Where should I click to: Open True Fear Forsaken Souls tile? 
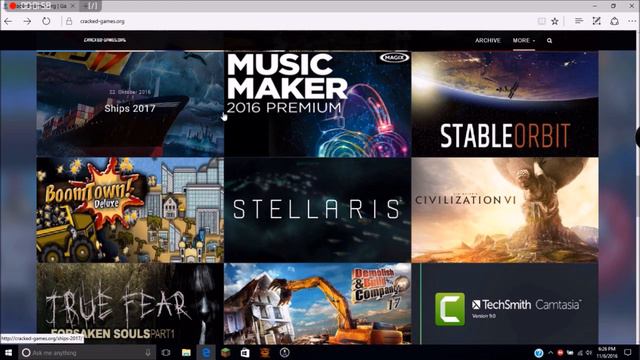[x=130, y=303]
